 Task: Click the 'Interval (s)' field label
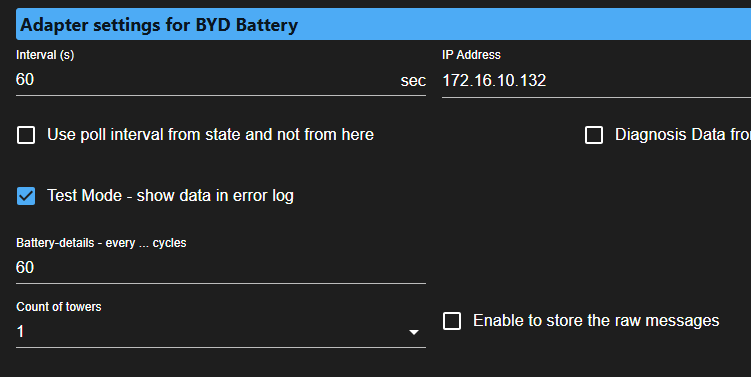[x=45, y=55]
